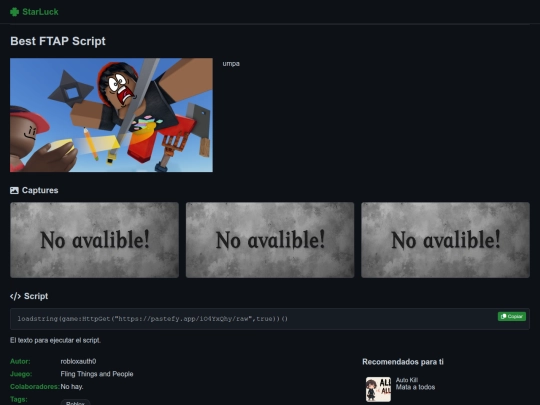Click game name Fling Things and People
This screenshot has height=405, width=540.
[97, 374]
